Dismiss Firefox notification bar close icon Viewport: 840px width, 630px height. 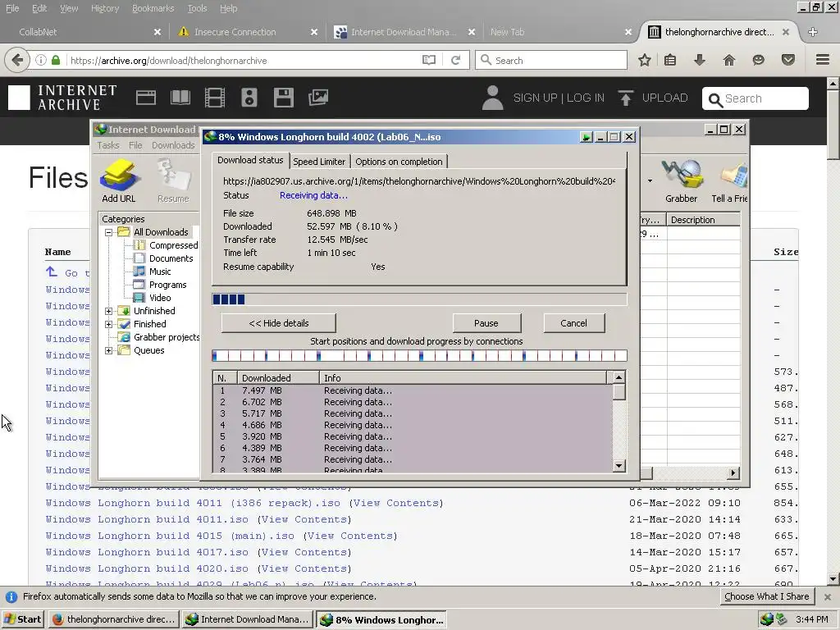[x=828, y=597]
